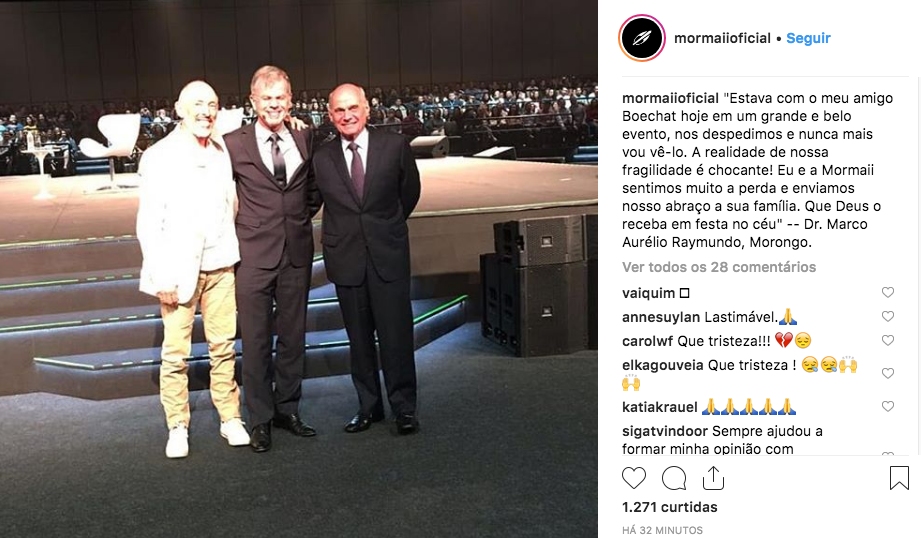
Task: Follow the account via Seguir
Action: (808, 38)
